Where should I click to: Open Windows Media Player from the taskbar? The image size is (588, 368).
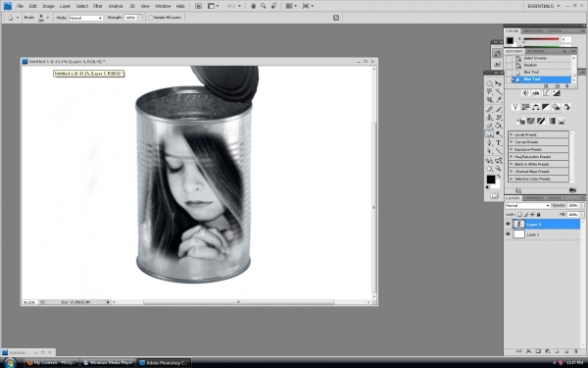pyautogui.click(x=109, y=363)
